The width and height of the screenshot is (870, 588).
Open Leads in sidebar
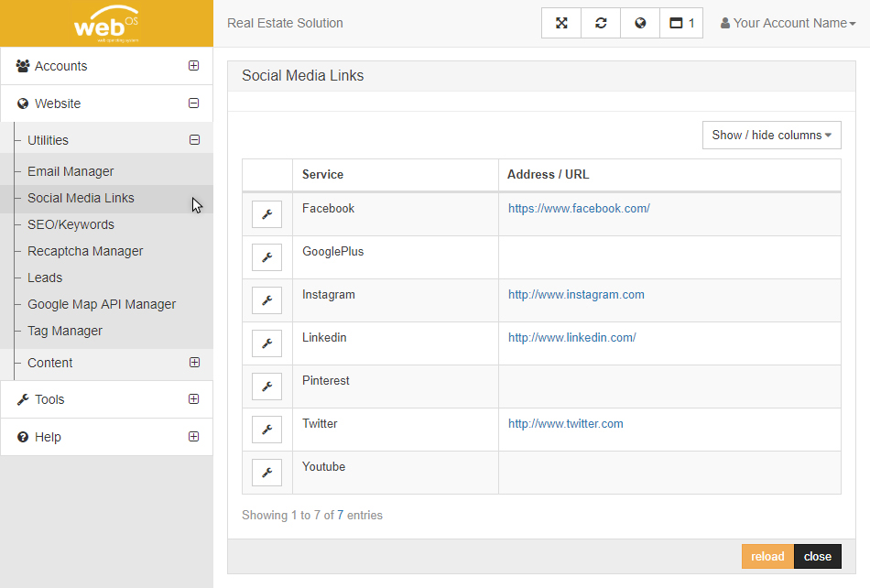pos(45,278)
